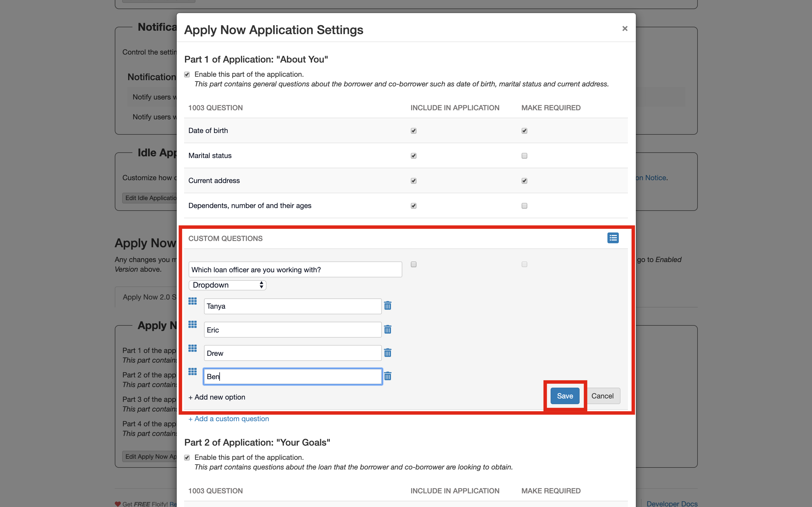
Task: Click the loan officer question text field
Action: (295, 270)
